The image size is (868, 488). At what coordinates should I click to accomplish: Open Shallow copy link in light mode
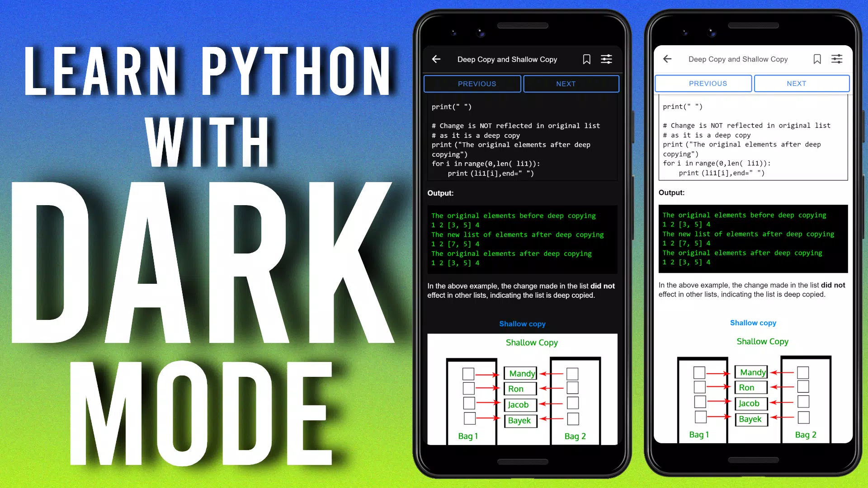pyautogui.click(x=753, y=323)
